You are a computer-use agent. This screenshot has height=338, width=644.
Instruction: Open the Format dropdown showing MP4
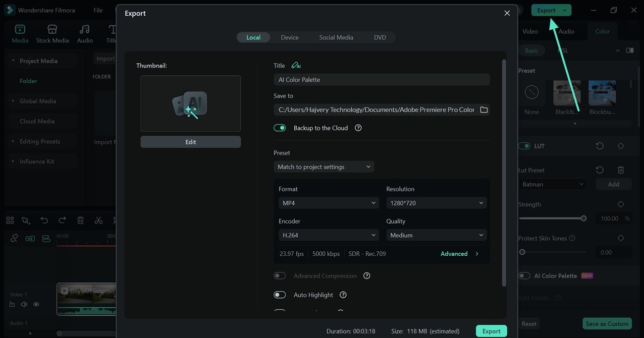[x=329, y=203]
